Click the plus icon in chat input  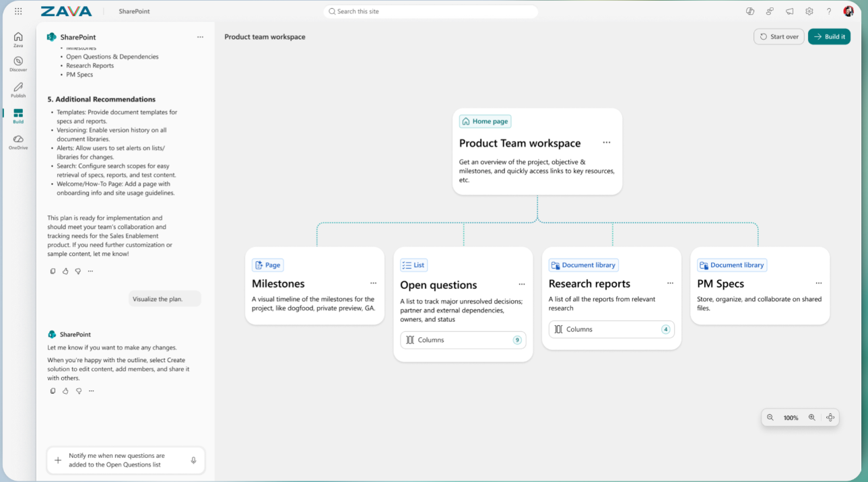coord(58,460)
